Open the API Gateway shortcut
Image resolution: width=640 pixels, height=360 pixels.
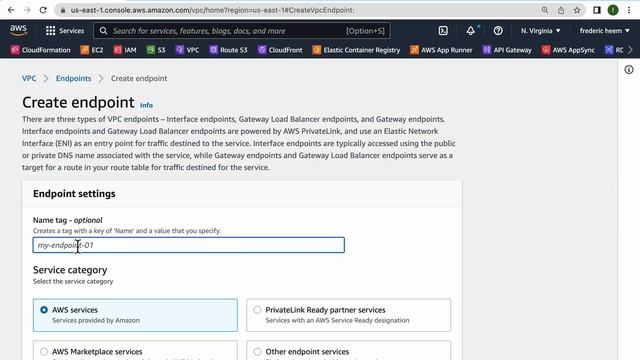tap(507, 50)
